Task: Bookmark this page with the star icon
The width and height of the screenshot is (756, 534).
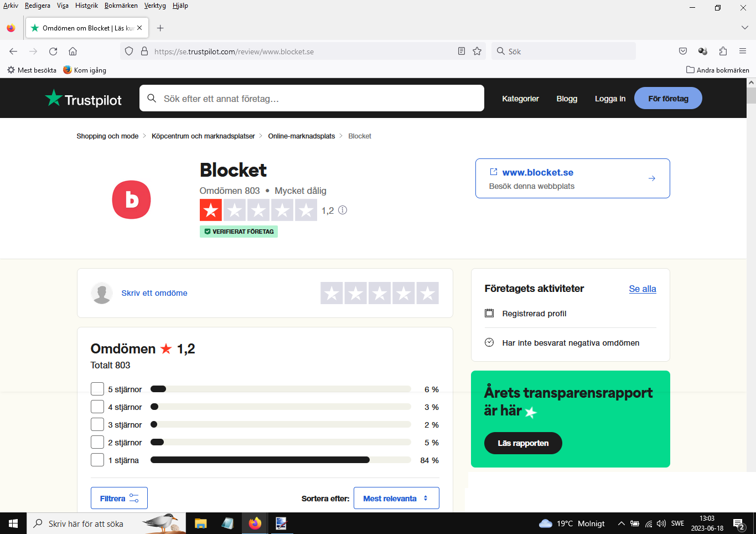Action: [x=477, y=52]
